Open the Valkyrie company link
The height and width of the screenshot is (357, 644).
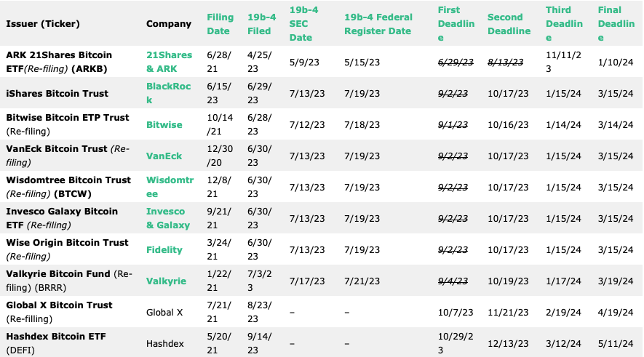pyautogui.click(x=167, y=281)
